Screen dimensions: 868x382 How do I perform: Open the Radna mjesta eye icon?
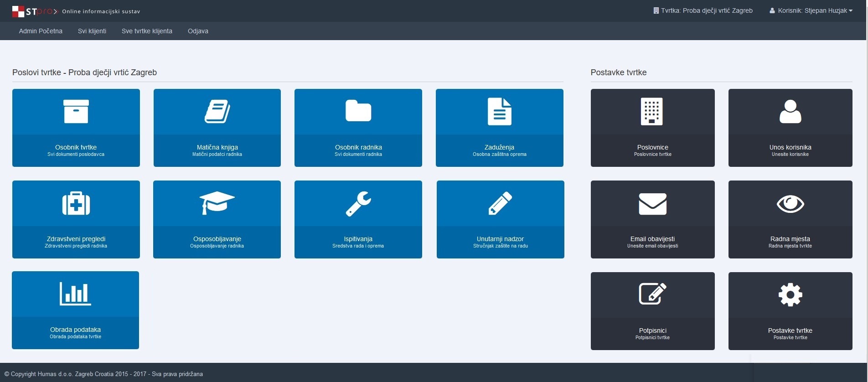pyautogui.click(x=790, y=204)
